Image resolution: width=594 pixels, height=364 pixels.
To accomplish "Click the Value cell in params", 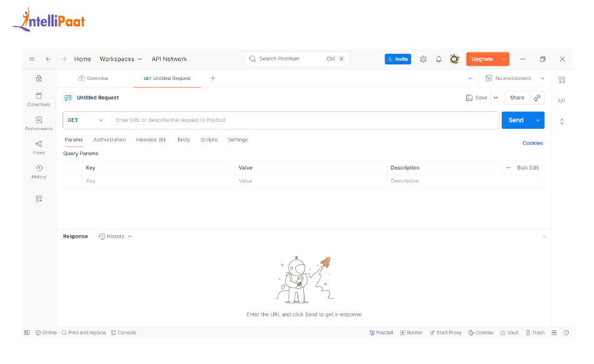I will click(x=311, y=181).
